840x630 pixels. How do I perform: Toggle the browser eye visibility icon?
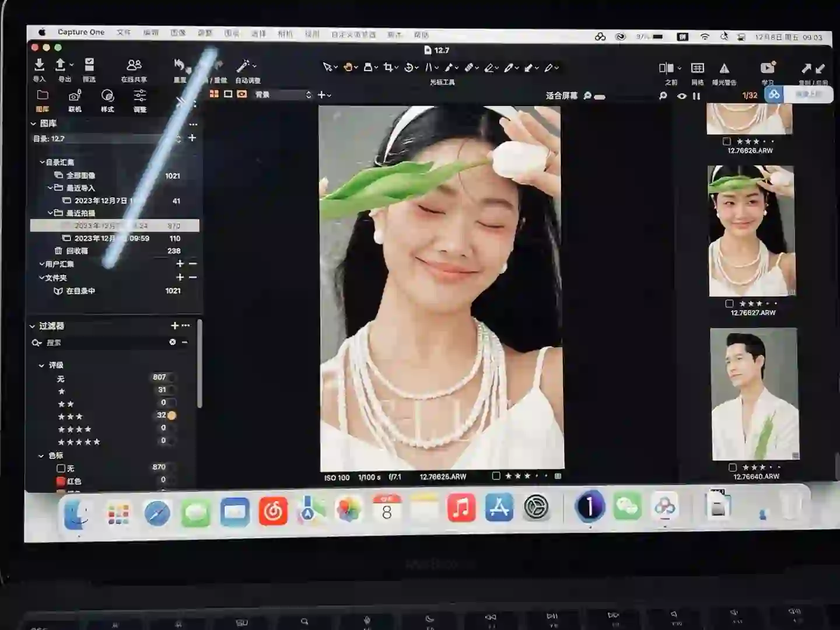(x=681, y=96)
